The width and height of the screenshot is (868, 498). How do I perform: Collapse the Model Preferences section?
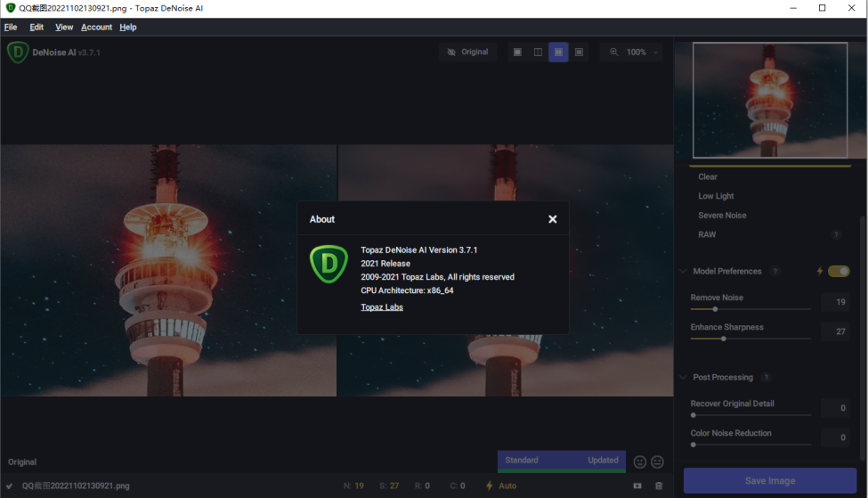[x=683, y=271]
